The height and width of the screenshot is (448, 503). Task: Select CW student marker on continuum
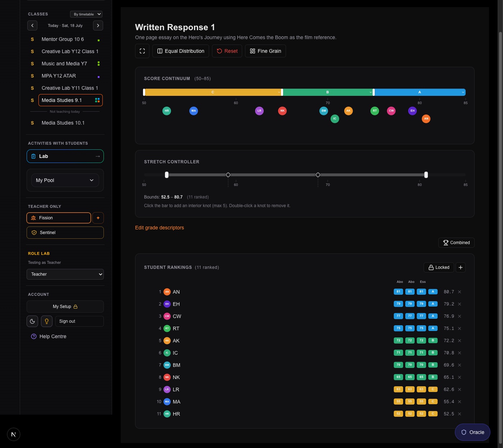[392, 111]
